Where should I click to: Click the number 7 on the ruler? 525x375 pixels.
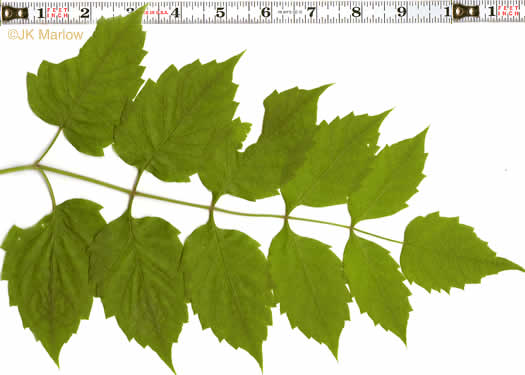311,12
